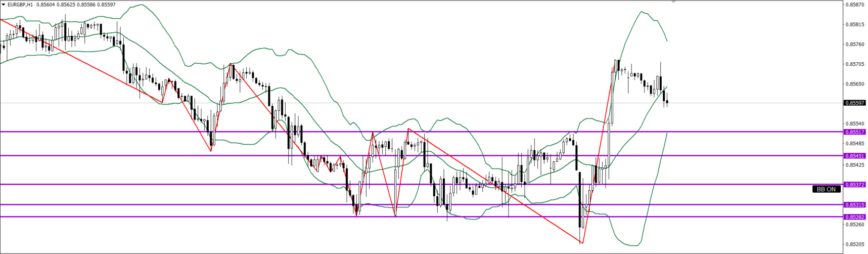
Task: Click the arrow icon before EURGBP,H1
Action: (4, 5)
